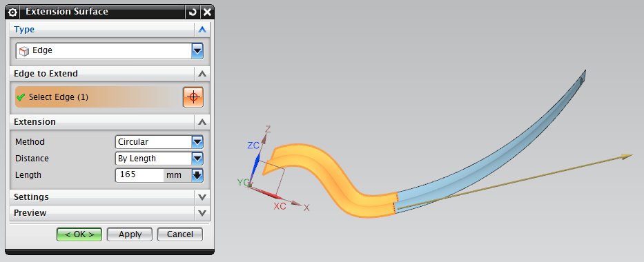Click the Select Edge crosshair icon
This screenshot has height=262, width=644.
coord(193,97)
